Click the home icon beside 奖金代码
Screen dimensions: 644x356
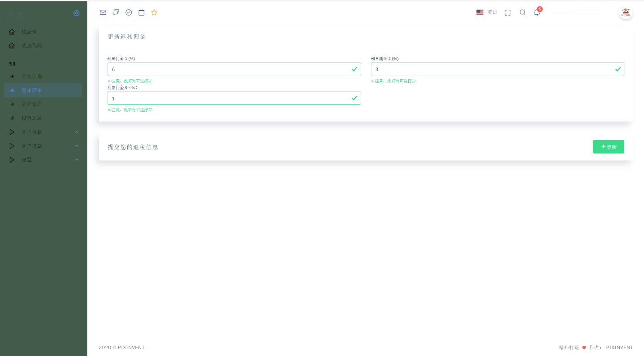point(12,45)
